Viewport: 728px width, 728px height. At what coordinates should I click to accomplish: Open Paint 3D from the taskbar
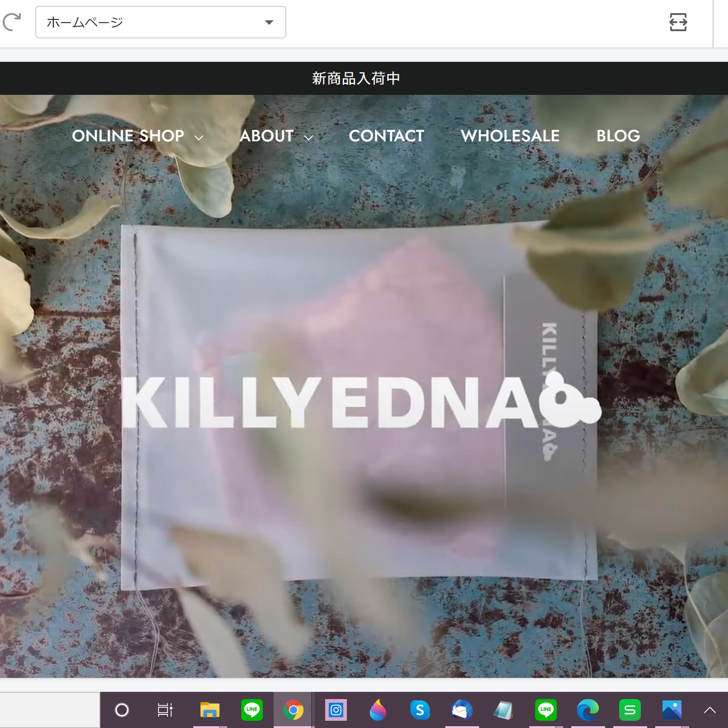(378, 710)
